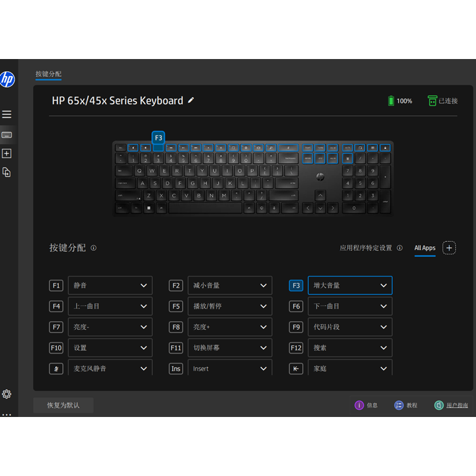Image resolution: width=476 pixels, height=476 pixels.
Task: Open the F10 设置 dropdown
Action: (x=110, y=348)
